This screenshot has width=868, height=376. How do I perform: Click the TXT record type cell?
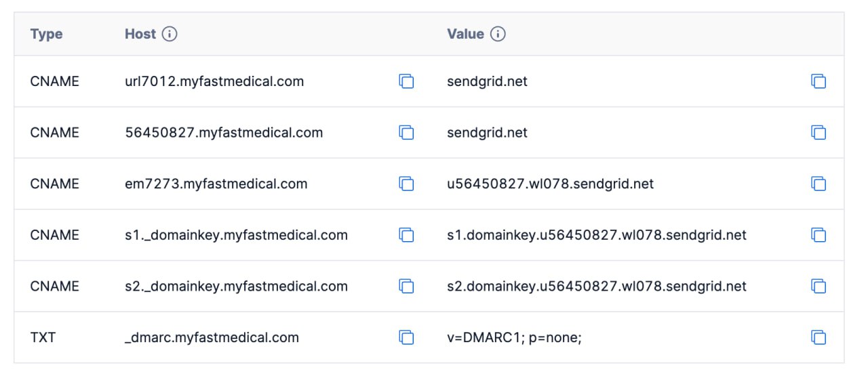(x=43, y=337)
